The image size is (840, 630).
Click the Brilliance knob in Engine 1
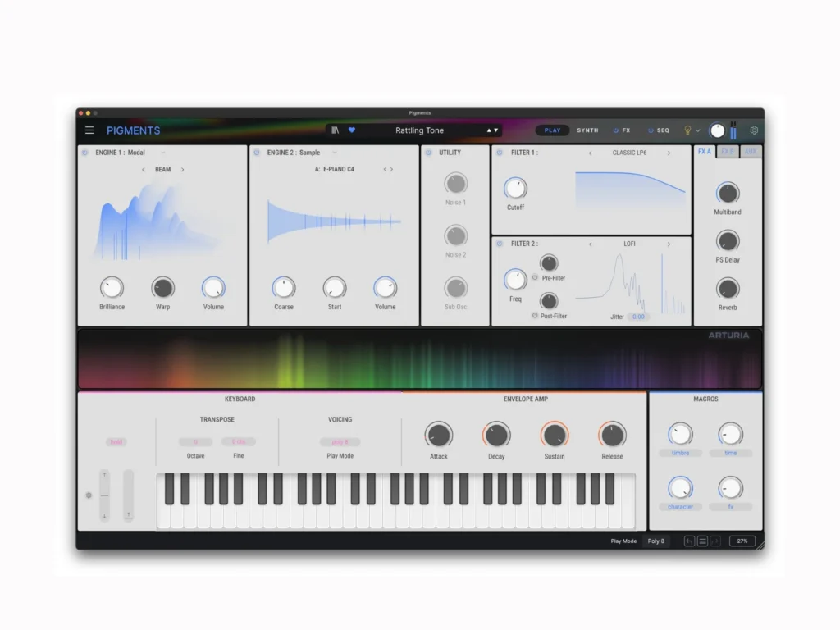(x=112, y=288)
